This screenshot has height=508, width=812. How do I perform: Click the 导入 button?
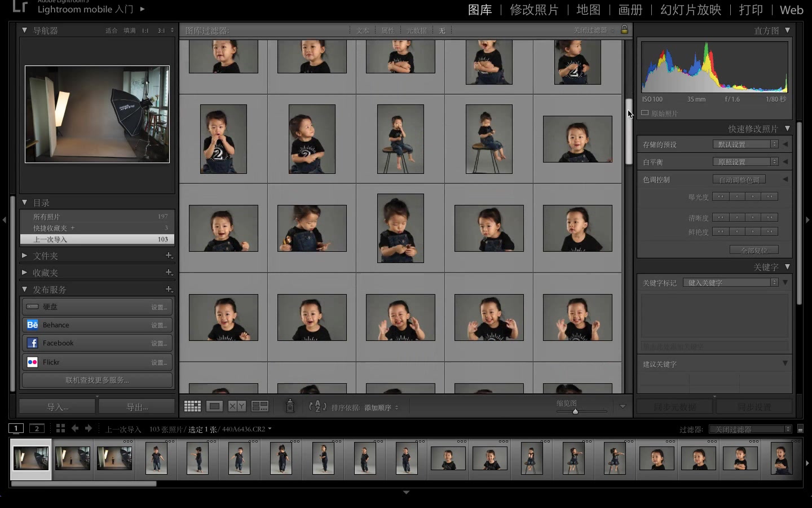[x=58, y=407]
